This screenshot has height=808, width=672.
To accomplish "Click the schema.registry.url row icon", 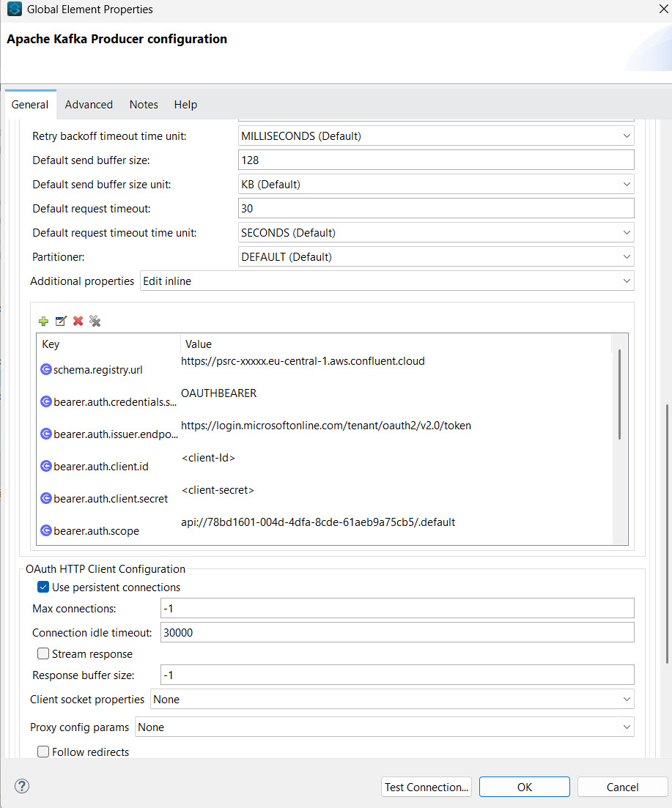I will (46, 369).
